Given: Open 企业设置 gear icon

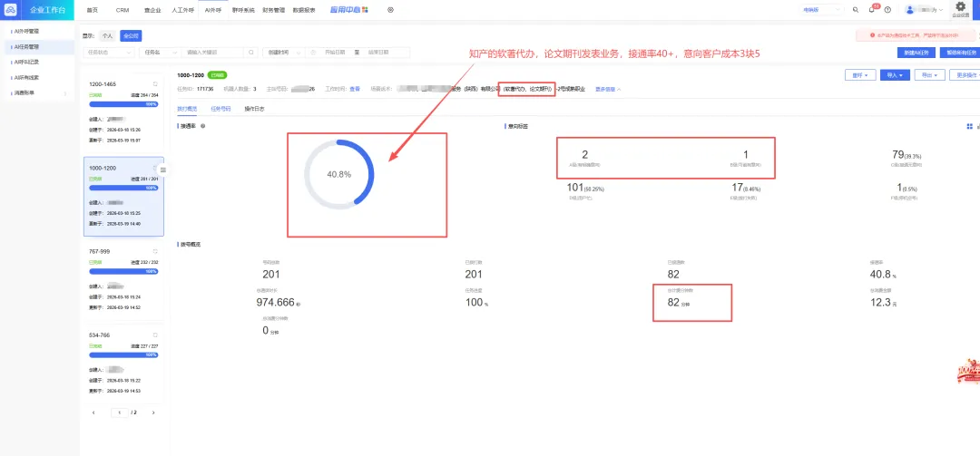Looking at the screenshot, I should point(961,7).
